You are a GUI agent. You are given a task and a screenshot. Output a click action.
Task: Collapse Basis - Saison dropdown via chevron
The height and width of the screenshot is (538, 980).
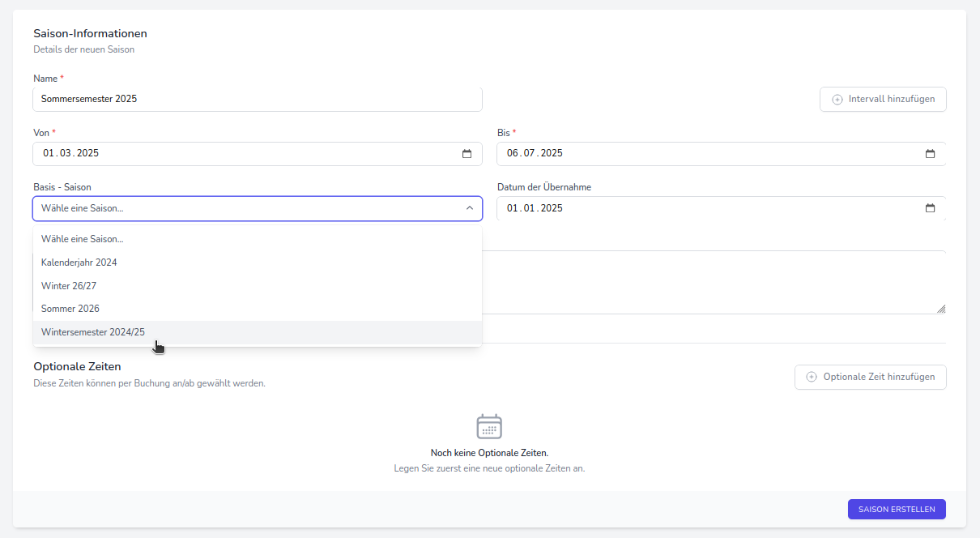click(x=469, y=208)
